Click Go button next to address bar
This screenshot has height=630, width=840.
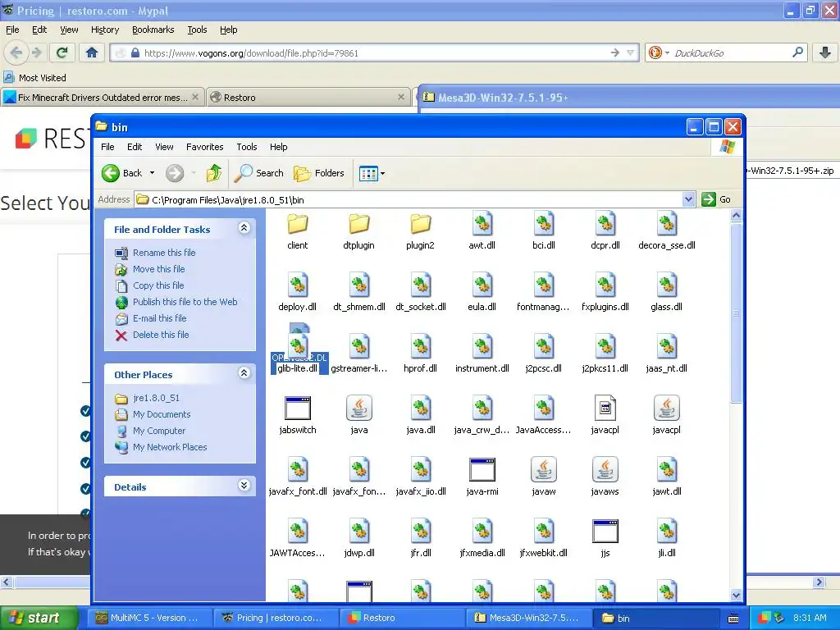(x=716, y=199)
